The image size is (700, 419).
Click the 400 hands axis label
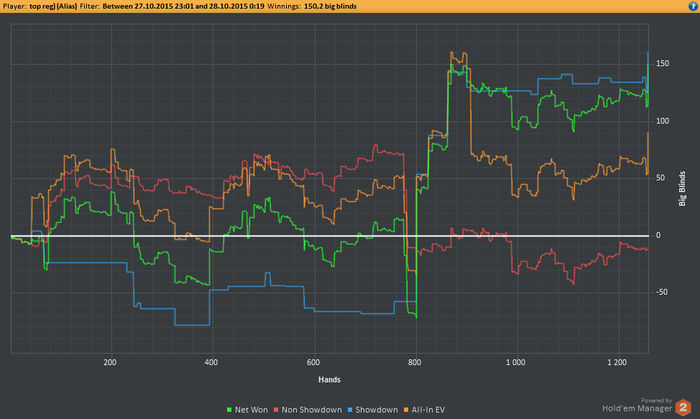click(212, 362)
